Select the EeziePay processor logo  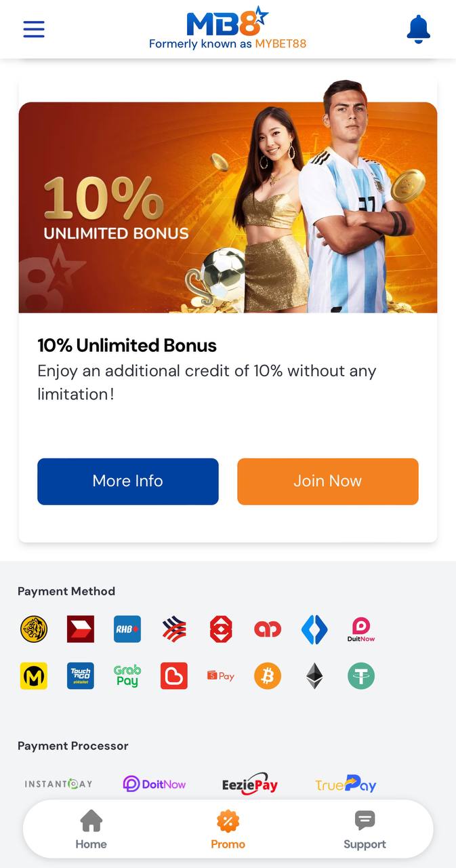(250, 785)
